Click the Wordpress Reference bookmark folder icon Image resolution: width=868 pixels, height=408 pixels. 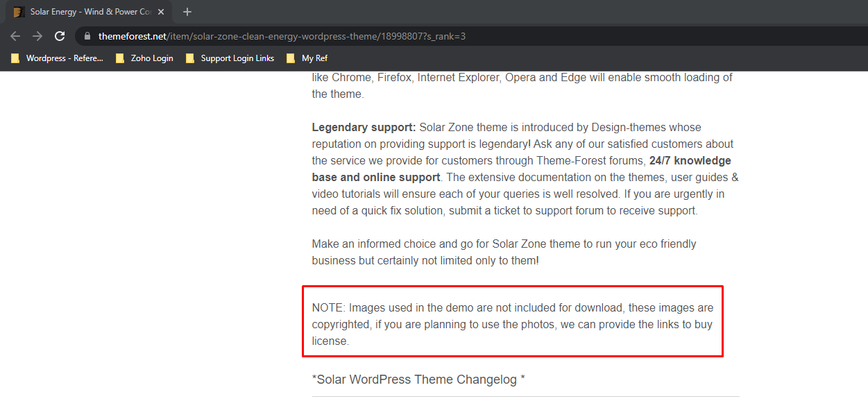pyautogui.click(x=15, y=58)
